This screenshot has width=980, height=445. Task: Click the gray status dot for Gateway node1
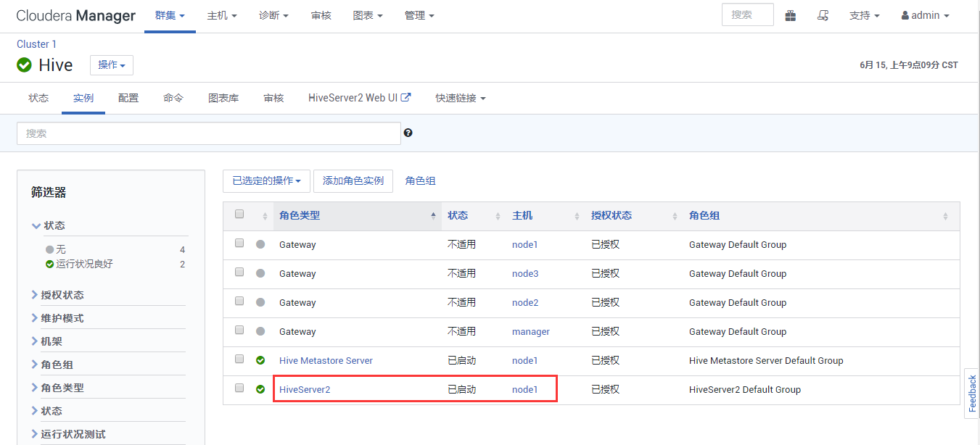pos(260,244)
